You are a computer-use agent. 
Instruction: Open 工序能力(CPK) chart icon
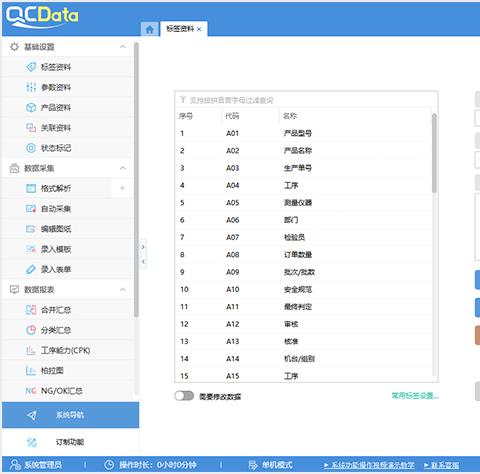(31, 350)
